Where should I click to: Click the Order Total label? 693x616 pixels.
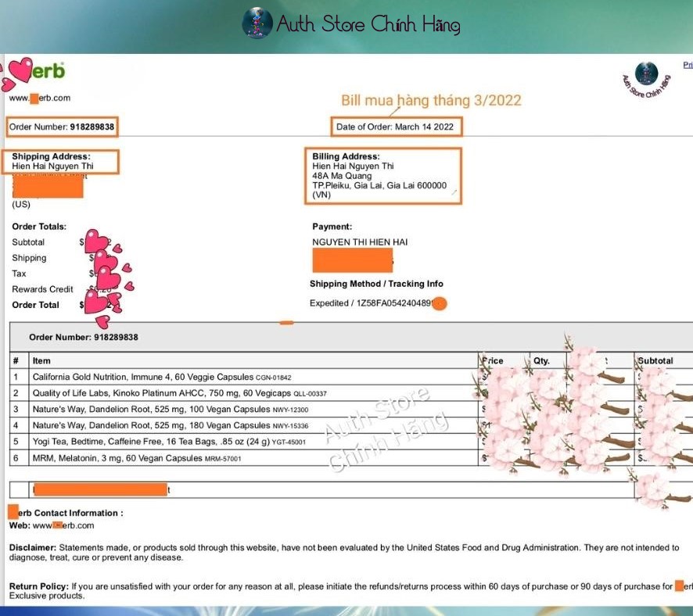click(x=35, y=305)
